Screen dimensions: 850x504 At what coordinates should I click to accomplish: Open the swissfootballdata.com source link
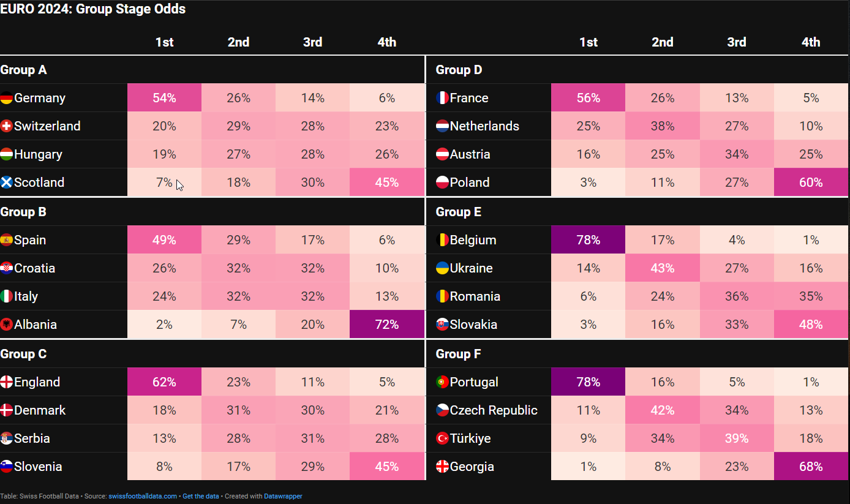143,496
